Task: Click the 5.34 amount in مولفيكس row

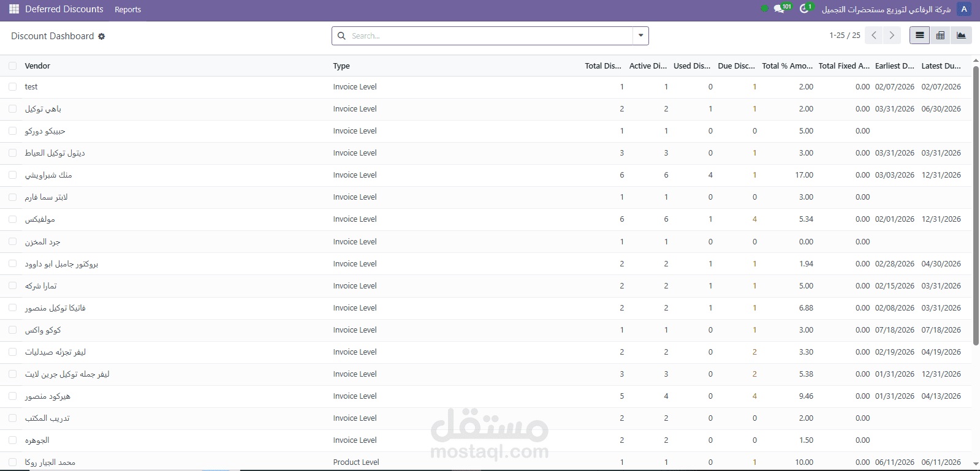Action: pyautogui.click(x=806, y=219)
